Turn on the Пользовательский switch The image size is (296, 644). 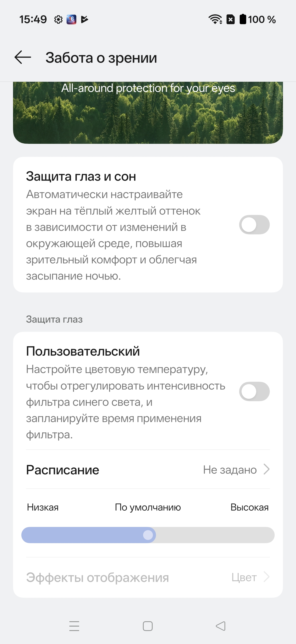click(x=254, y=391)
